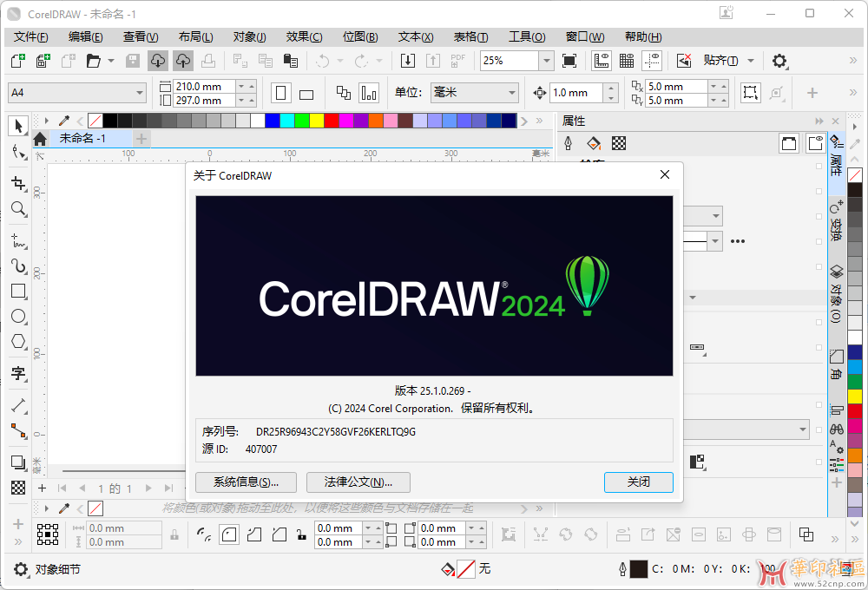This screenshot has height=590, width=868.
Task: Select the Artistic Media tool
Action: coord(18,266)
